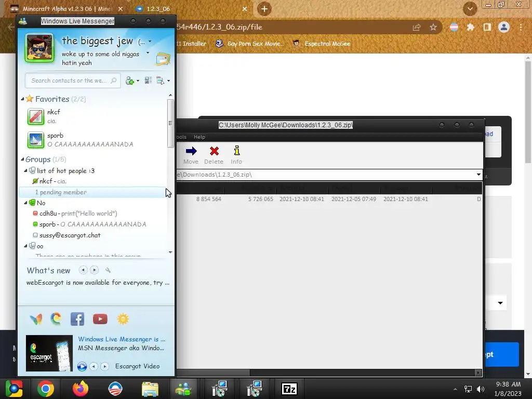Click the change contact list layout icon
Viewport: 532px width, 399px height.
point(148,81)
